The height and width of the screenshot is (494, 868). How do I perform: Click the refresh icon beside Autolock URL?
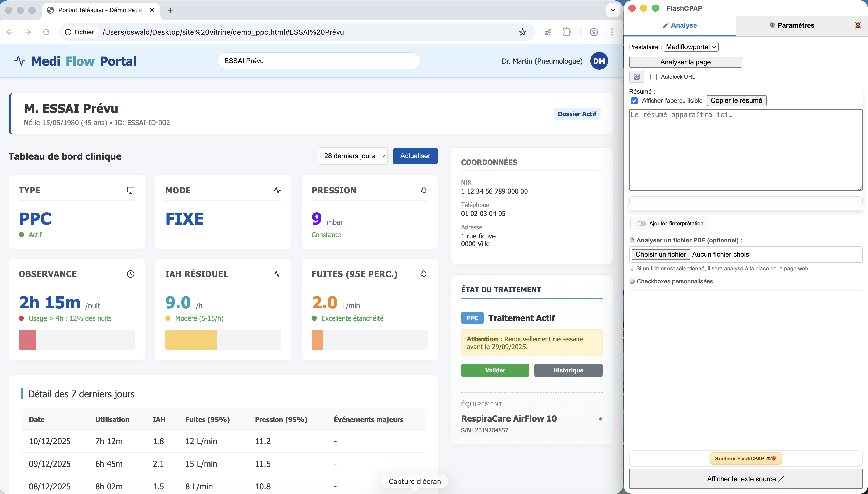pos(637,77)
